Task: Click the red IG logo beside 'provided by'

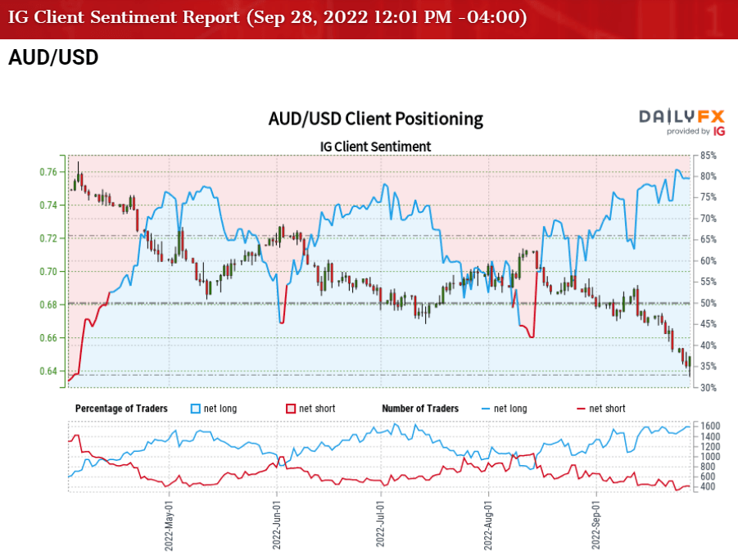Action: pyautogui.click(x=719, y=131)
